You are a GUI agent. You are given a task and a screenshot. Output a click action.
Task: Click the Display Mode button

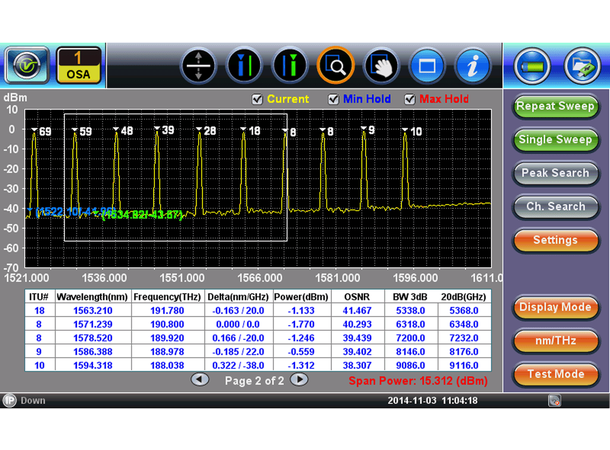click(x=555, y=307)
